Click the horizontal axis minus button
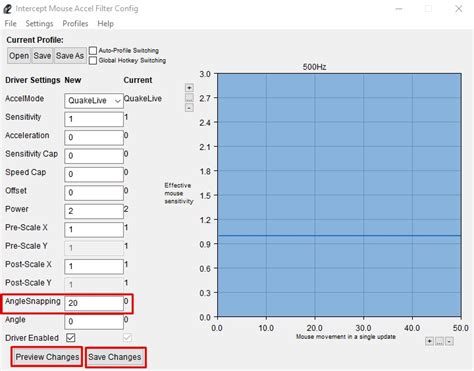Screen dimensions: 474x371 (x=449, y=341)
